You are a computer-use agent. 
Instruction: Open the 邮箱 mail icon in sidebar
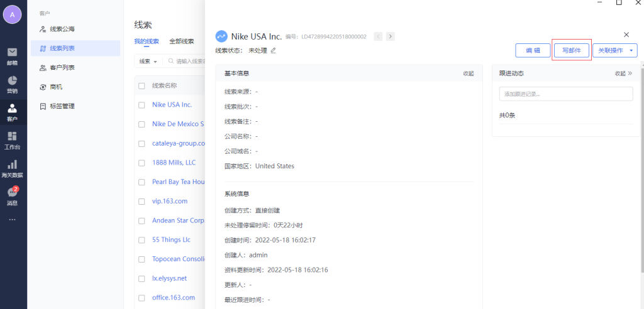tap(12, 55)
